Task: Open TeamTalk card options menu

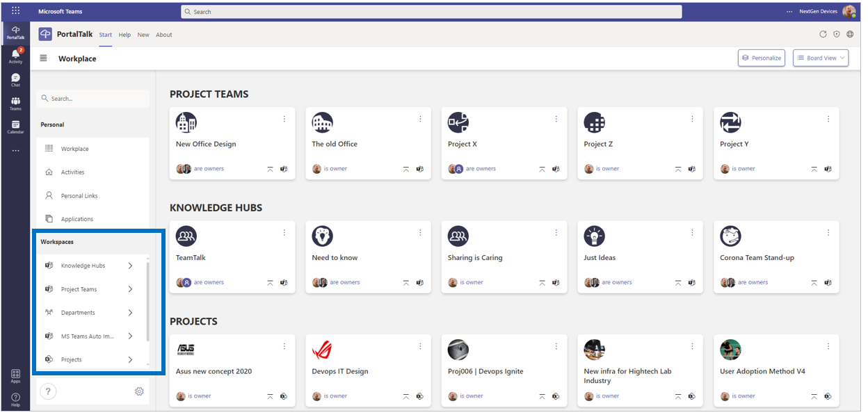Action: 284,232
